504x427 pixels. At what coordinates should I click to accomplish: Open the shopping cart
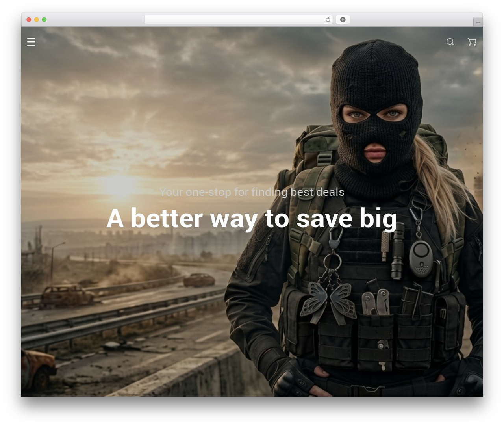pos(472,42)
